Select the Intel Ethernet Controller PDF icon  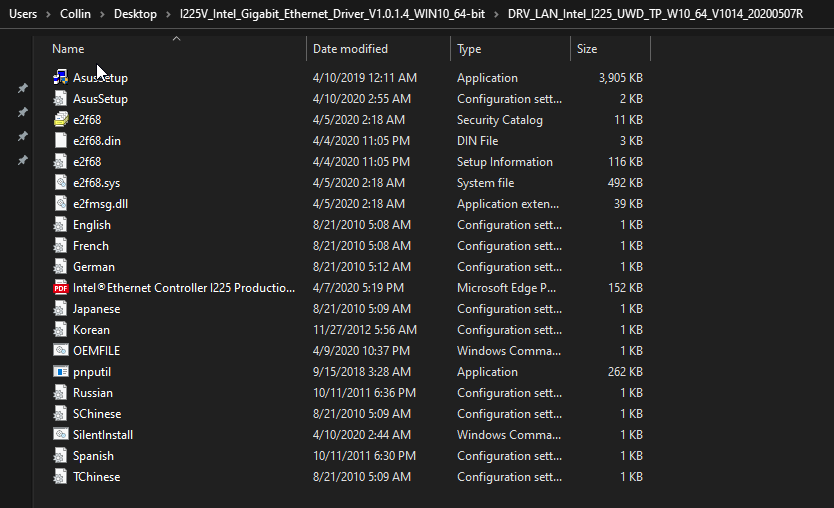pos(61,287)
